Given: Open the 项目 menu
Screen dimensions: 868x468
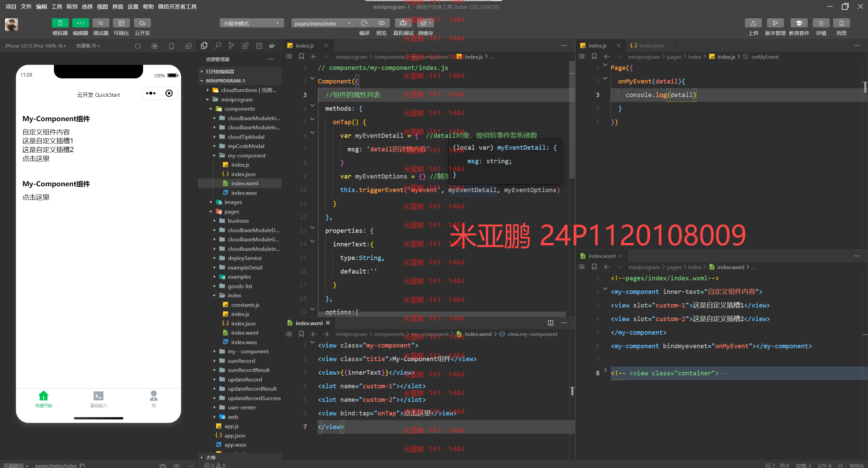Looking at the screenshot, I should coord(11,6).
